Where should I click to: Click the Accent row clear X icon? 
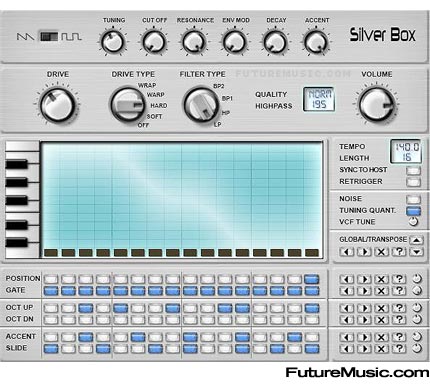click(381, 337)
